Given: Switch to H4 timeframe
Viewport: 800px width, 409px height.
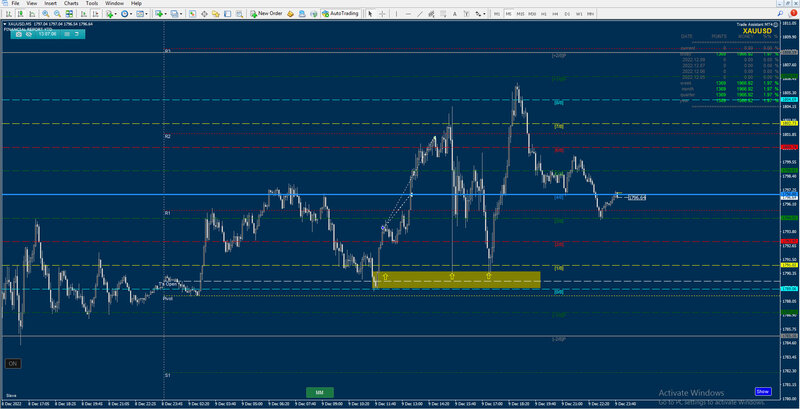Looking at the screenshot, I should (x=555, y=14).
